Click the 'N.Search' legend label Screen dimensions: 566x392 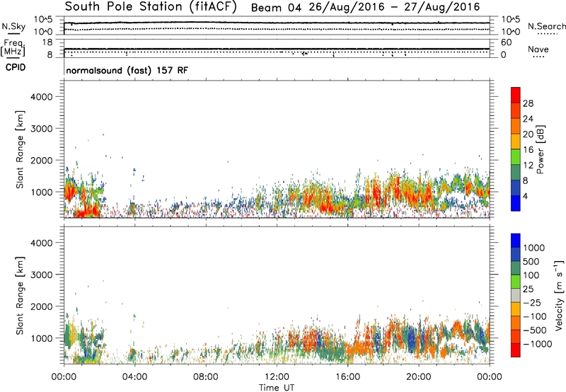coord(546,26)
